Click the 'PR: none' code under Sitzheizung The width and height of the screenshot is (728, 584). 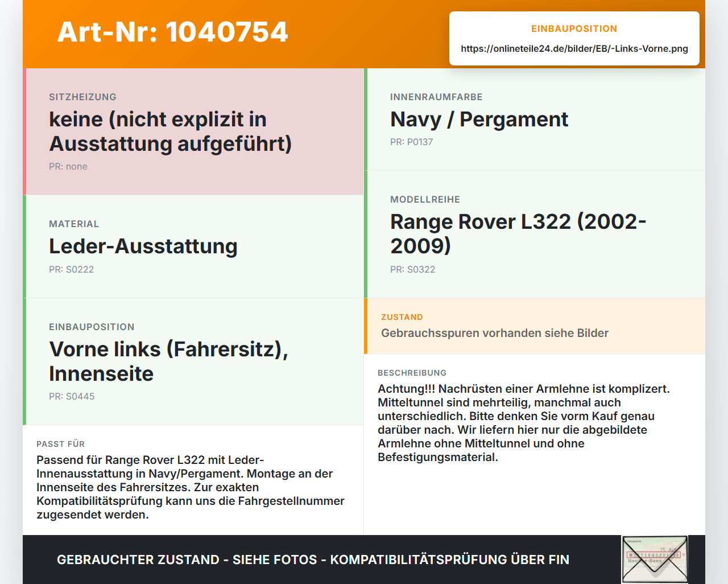click(x=68, y=167)
